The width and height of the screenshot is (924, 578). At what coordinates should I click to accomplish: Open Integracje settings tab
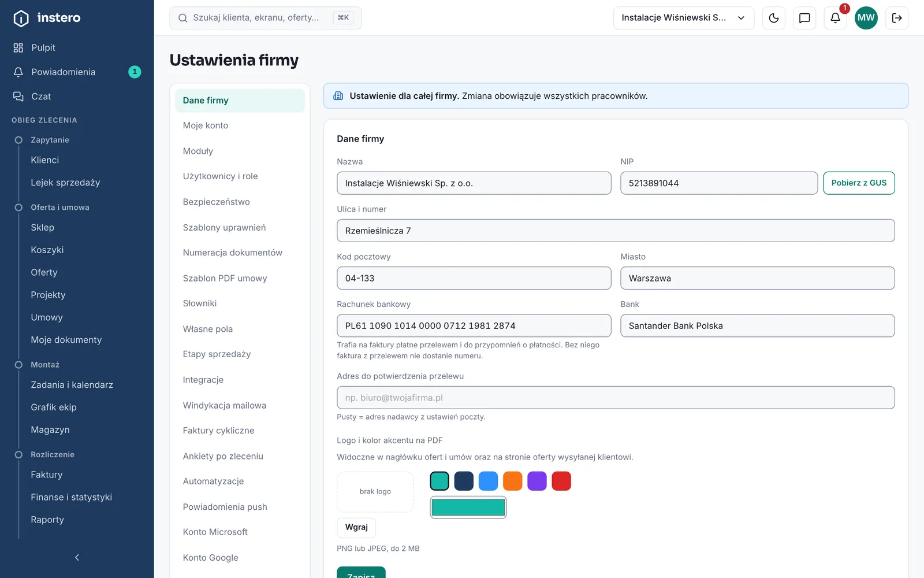point(240,380)
